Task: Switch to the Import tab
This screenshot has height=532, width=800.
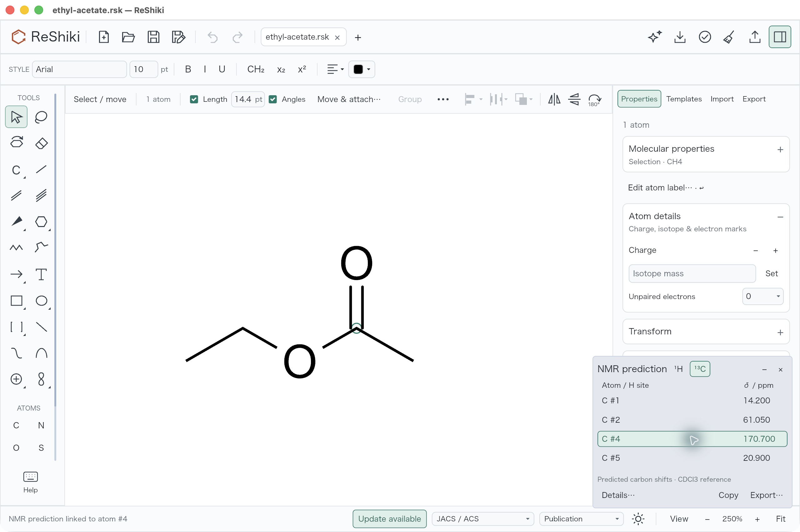Action: (722, 99)
